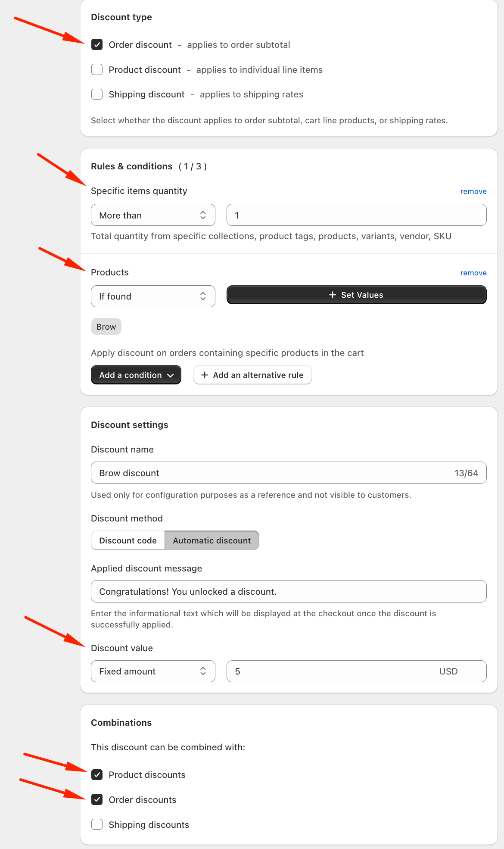Click the Applied discount message field
Viewport: 504px width, 849px height.
click(289, 592)
